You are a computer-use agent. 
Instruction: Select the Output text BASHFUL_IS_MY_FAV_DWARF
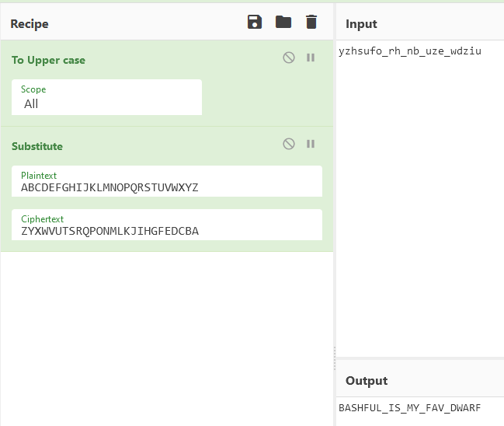[x=409, y=407]
